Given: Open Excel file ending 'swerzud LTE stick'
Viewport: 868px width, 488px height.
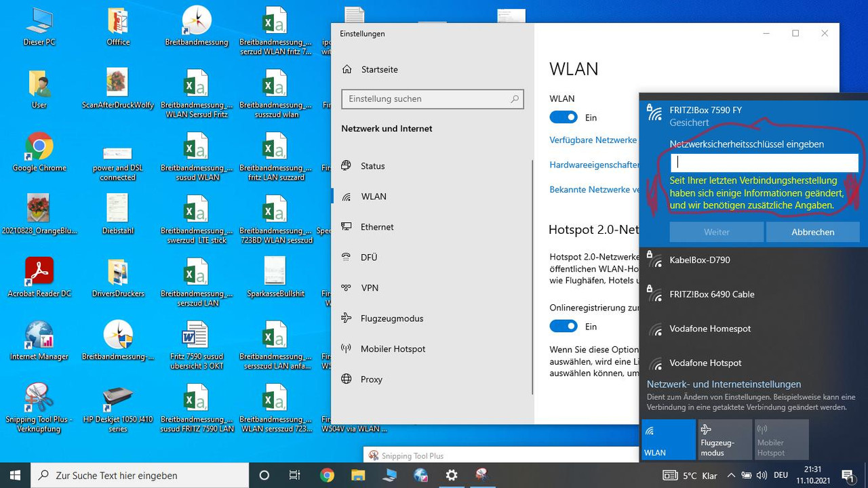Looking at the screenshot, I should click(x=197, y=220).
